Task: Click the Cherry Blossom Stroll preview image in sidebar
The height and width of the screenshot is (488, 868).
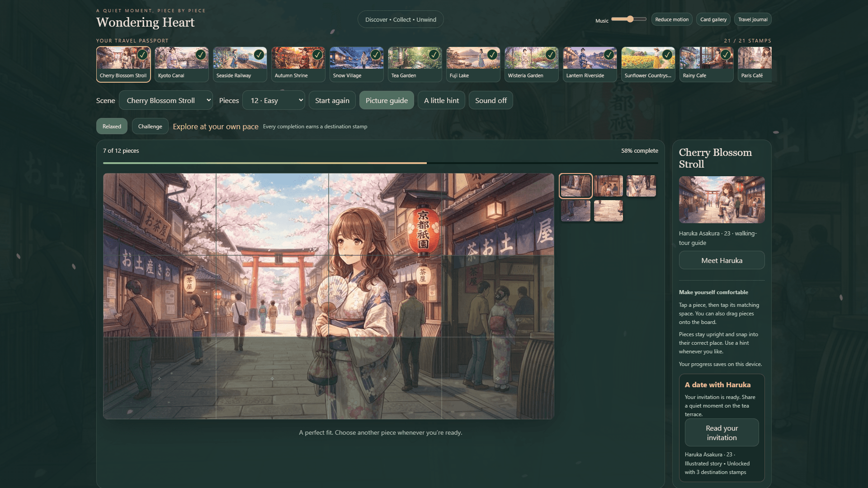Action: (x=722, y=200)
